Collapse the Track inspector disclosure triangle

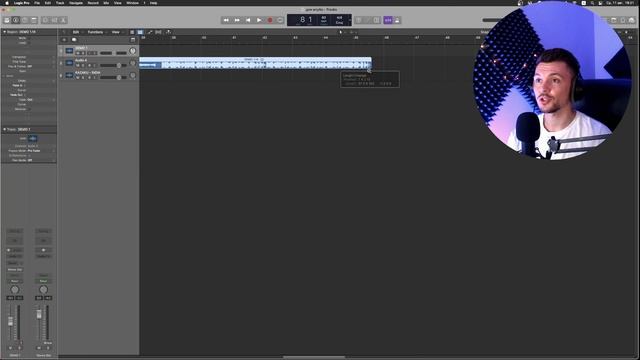(x=4, y=129)
